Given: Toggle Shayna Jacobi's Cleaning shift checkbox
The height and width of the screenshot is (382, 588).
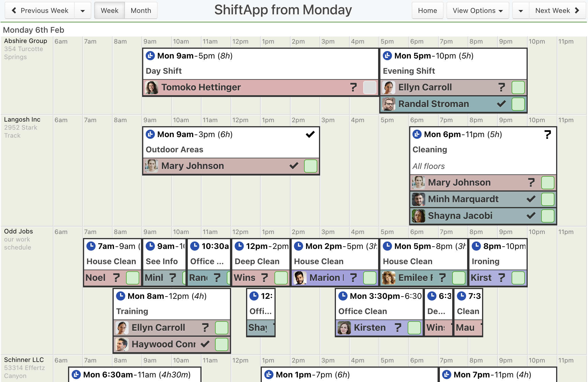Looking at the screenshot, I should [x=548, y=216].
